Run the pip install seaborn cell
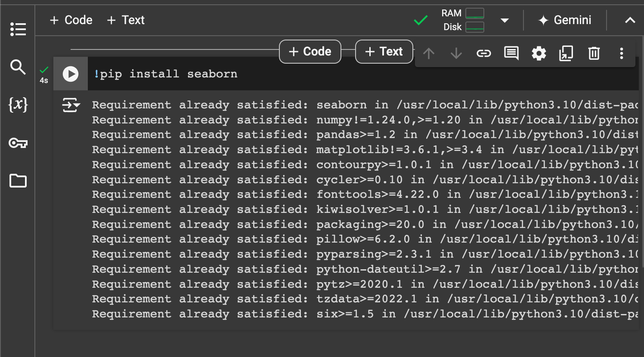The width and height of the screenshot is (644, 357). [71, 74]
